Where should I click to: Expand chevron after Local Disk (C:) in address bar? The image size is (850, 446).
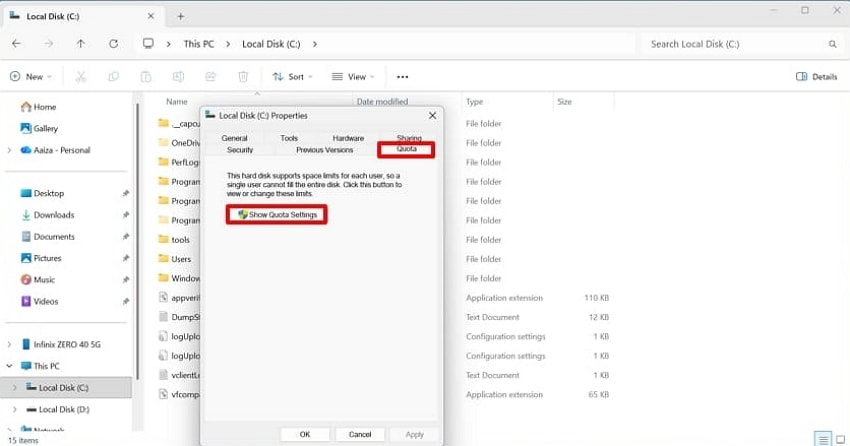point(315,44)
